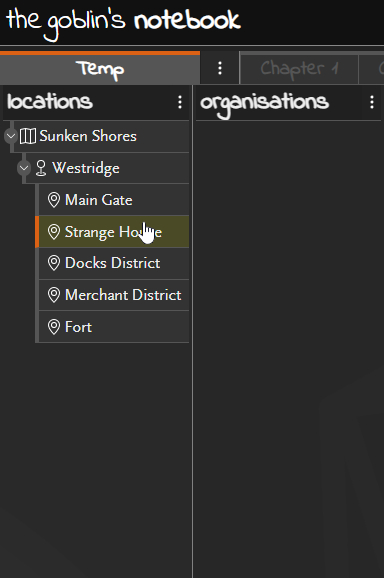Click the pin icon next to Docks District
Viewport: 384px width, 578px height.
coord(54,263)
